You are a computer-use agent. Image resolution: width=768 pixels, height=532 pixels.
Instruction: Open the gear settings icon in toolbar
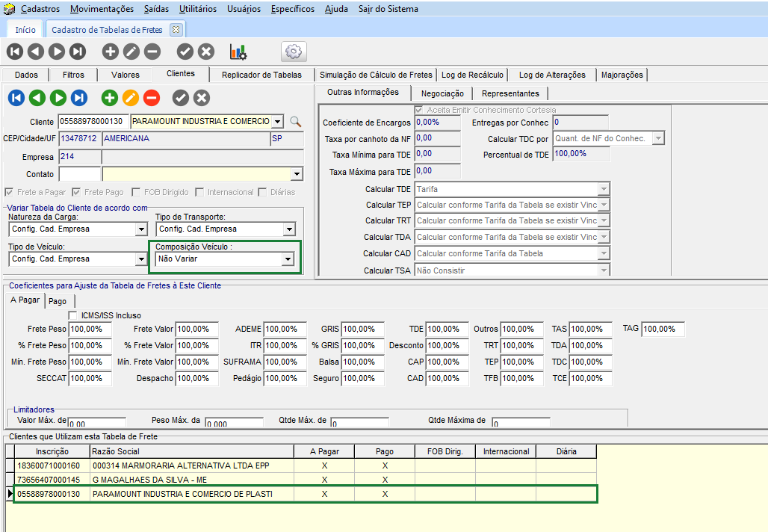tap(294, 52)
